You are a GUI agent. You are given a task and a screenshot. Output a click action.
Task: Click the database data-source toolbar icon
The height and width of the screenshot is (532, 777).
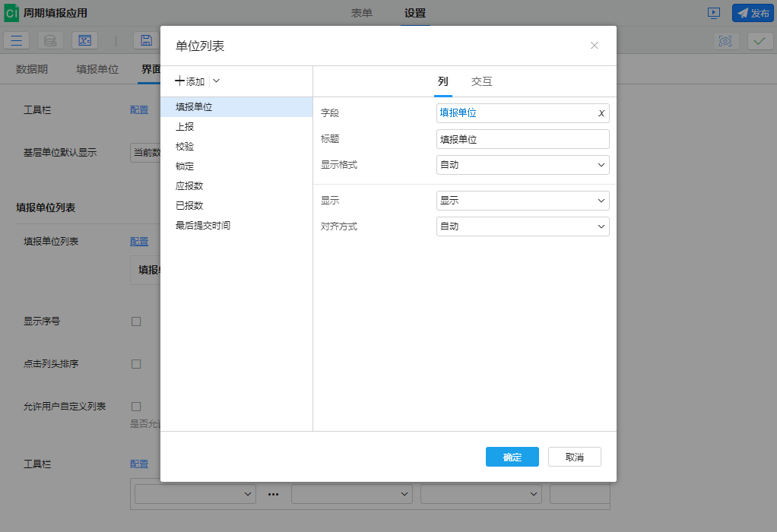pyautogui.click(x=49, y=40)
